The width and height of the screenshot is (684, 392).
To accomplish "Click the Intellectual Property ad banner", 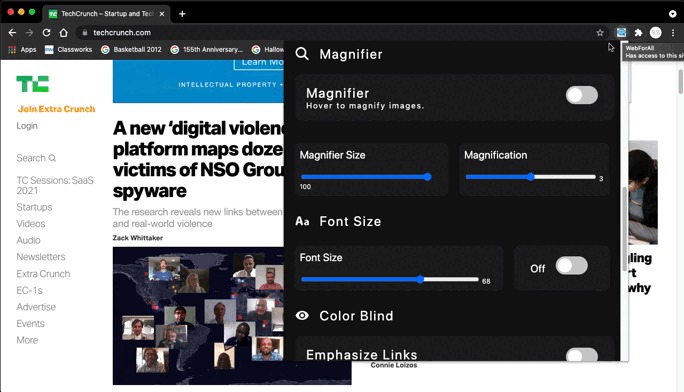I will [198, 81].
